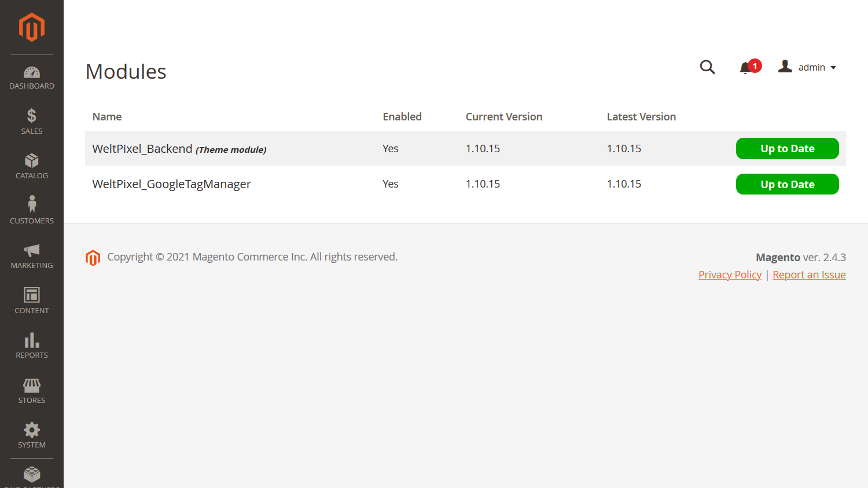Expand the admin account dropdown

point(807,67)
